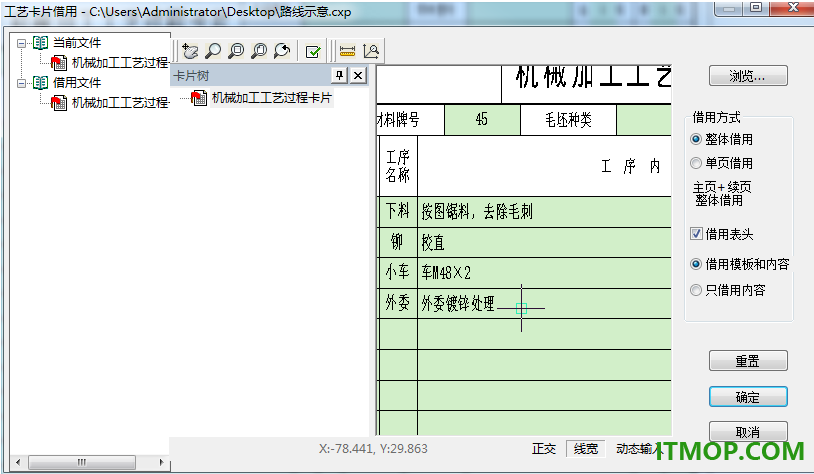The height and width of the screenshot is (474, 814).
Task: Select 当前文件 tree item label
Action: tap(77, 43)
